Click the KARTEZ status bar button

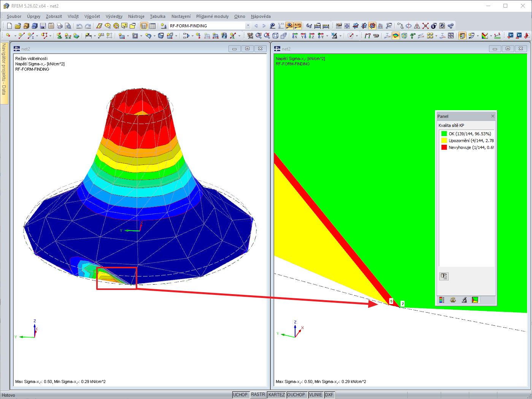click(276, 395)
